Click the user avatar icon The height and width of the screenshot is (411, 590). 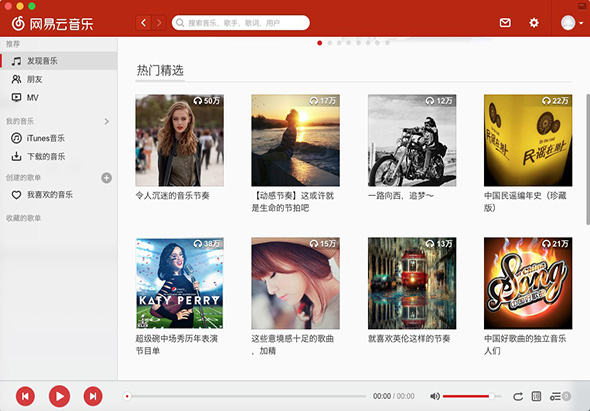point(568,23)
